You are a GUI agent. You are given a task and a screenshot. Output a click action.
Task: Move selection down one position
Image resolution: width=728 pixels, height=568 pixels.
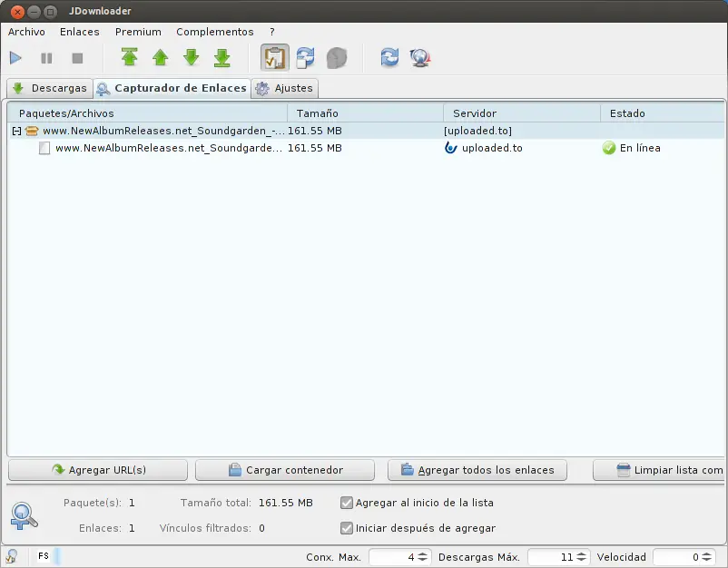[192, 57]
